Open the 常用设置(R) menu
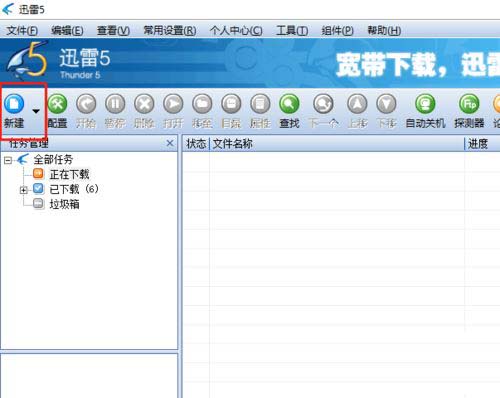The width and height of the screenshot is (500, 398). (170, 31)
